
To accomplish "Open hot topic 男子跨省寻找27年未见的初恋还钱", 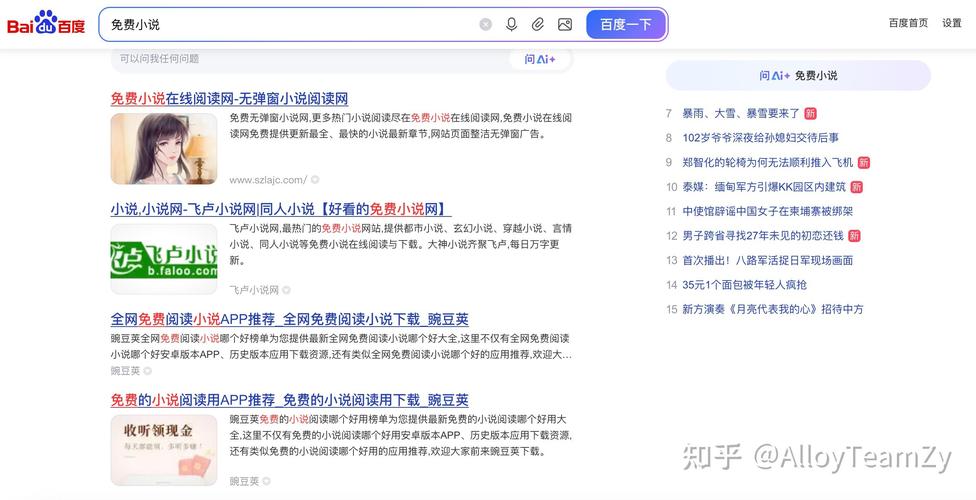I will (763, 235).
